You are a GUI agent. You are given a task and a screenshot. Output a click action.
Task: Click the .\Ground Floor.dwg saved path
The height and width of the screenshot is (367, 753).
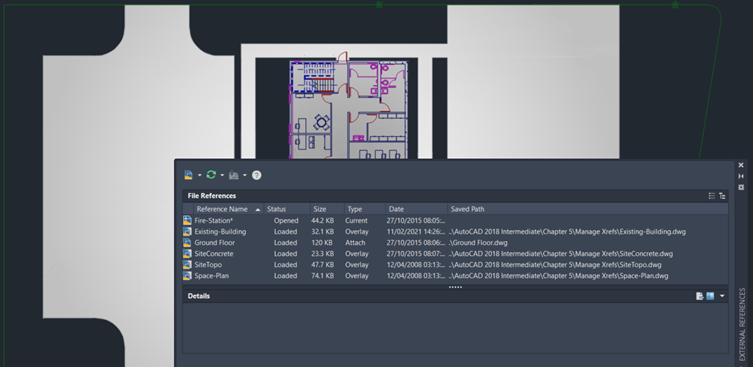pos(478,243)
